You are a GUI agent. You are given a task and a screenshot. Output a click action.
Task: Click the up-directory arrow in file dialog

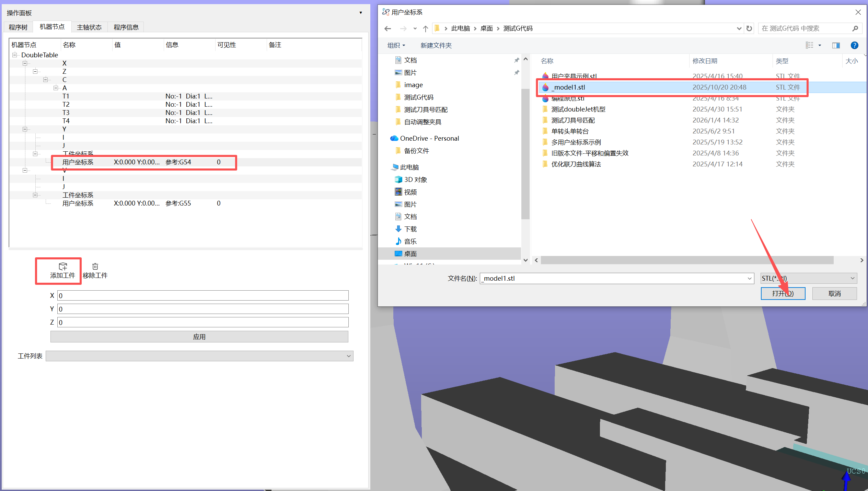[426, 28]
